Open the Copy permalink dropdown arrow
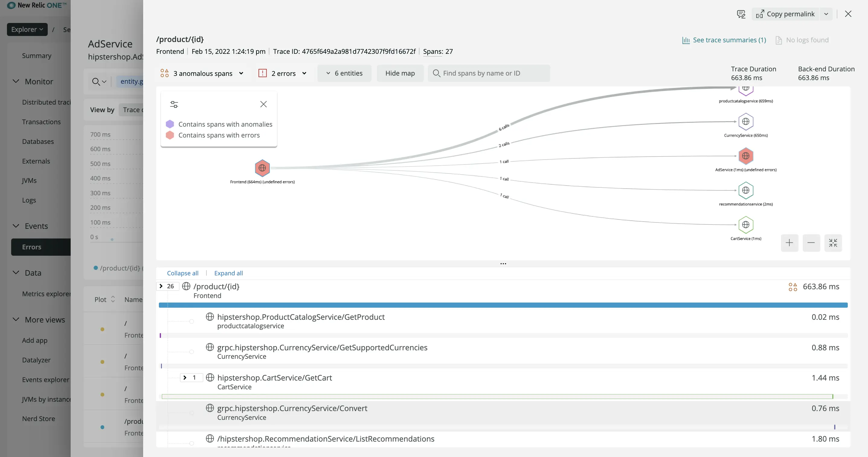Screen dimensions: 868x457 (x=826, y=14)
